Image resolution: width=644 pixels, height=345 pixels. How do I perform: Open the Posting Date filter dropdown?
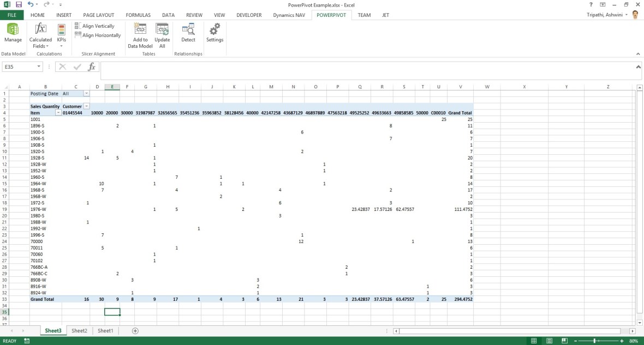(87, 93)
